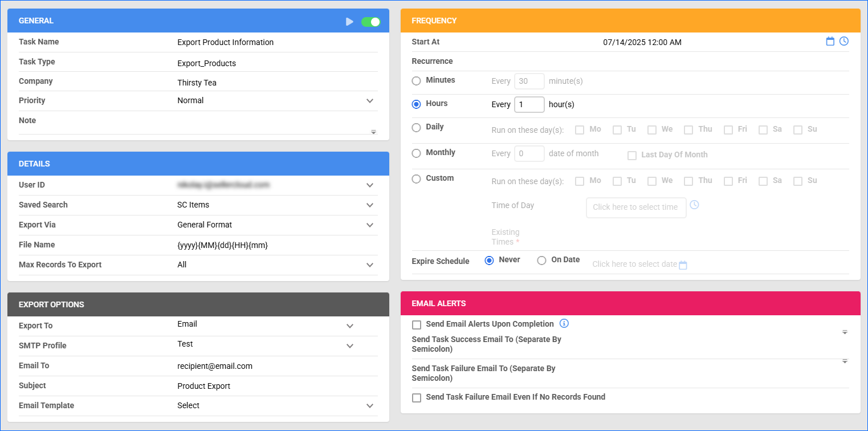Select the Minutes recurrence option
This screenshot has height=431, width=868.
pyautogui.click(x=417, y=81)
